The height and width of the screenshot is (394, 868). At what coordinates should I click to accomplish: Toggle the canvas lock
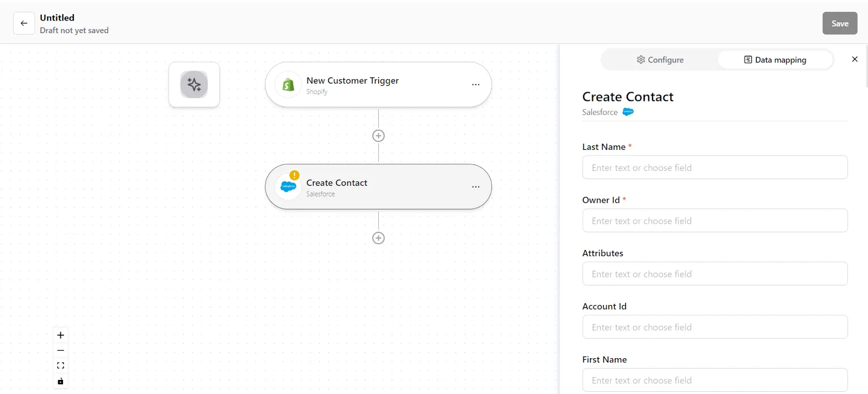pyautogui.click(x=61, y=381)
